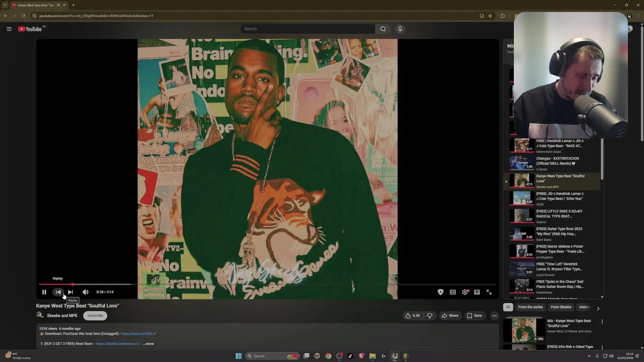The width and height of the screenshot is (644, 362).
Task: Open File Explorer from the taskbar
Action: [x=372, y=356]
